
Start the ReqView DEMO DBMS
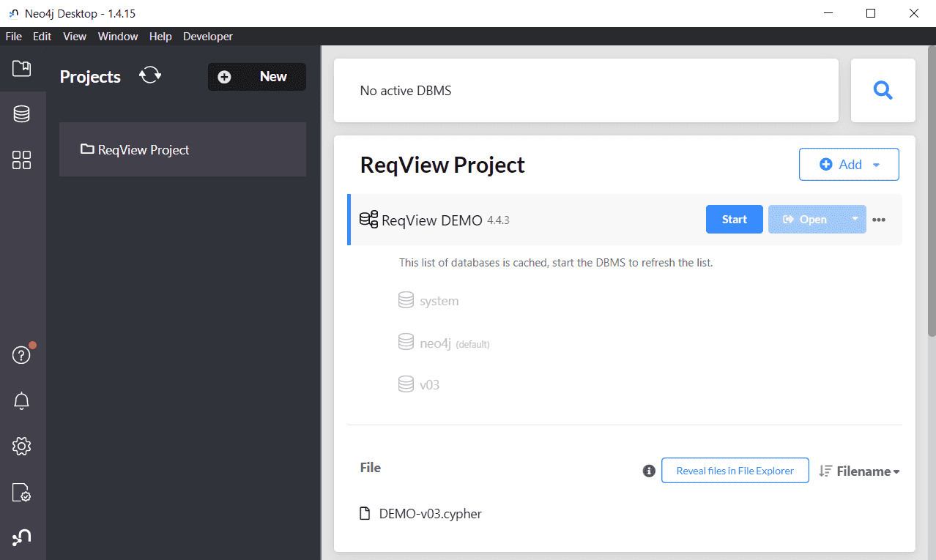coord(735,219)
